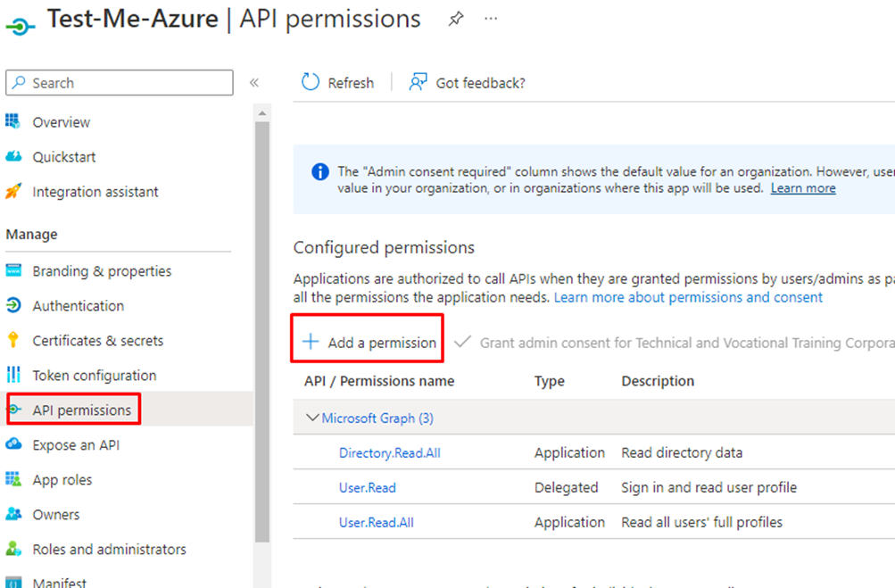Click the Overview grid icon
Screen dimensions: 895x588
point(13,121)
